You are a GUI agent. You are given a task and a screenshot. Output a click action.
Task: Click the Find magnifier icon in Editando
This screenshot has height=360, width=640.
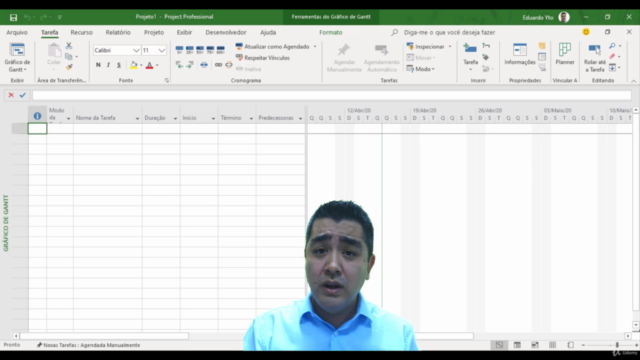pyautogui.click(x=612, y=46)
